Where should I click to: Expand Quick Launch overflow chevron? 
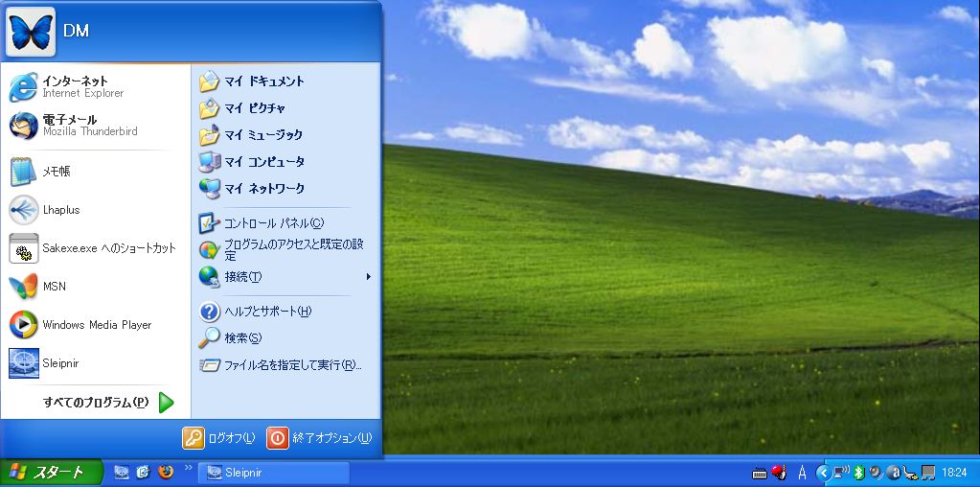(188, 467)
